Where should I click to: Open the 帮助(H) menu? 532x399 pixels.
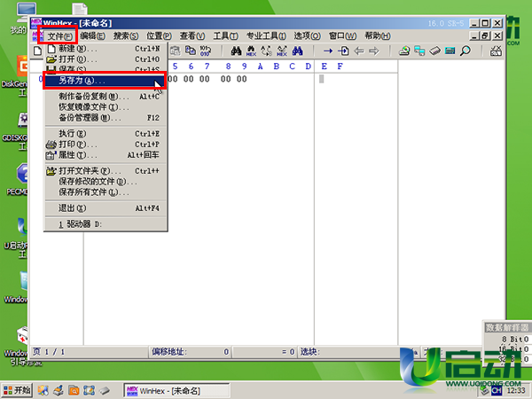tap(378, 36)
